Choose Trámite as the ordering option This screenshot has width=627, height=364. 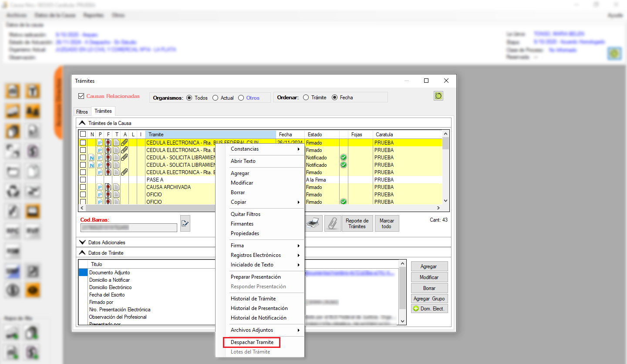(306, 98)
